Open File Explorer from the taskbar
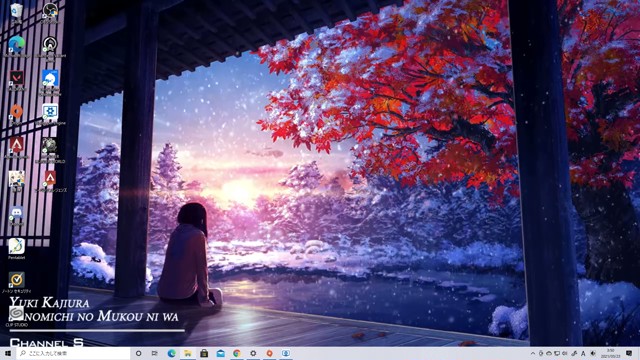640x360 pixels. tap(188, 353)
